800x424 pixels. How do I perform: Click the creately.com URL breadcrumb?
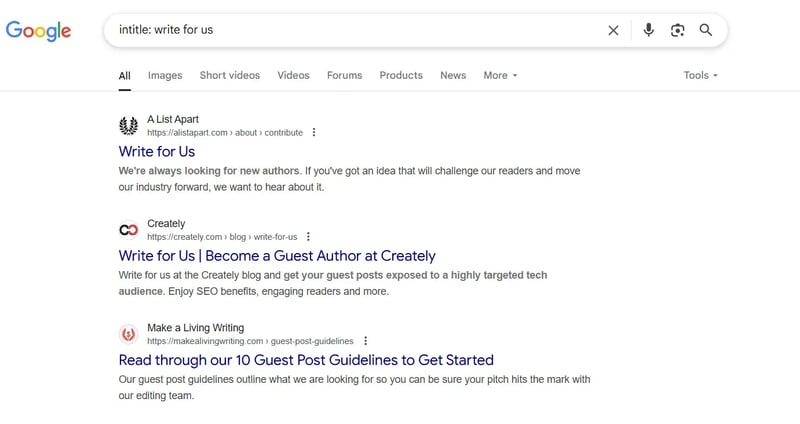tap(222, 237)
